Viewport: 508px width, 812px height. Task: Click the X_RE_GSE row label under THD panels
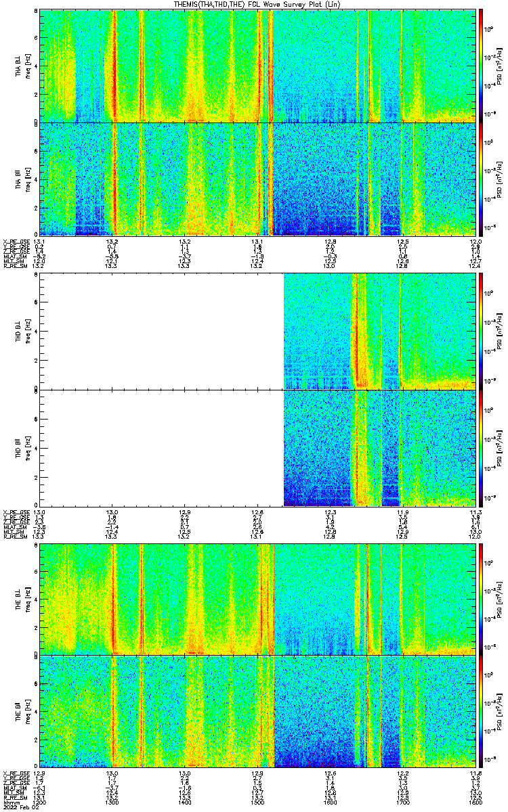[x=16, y=512]
